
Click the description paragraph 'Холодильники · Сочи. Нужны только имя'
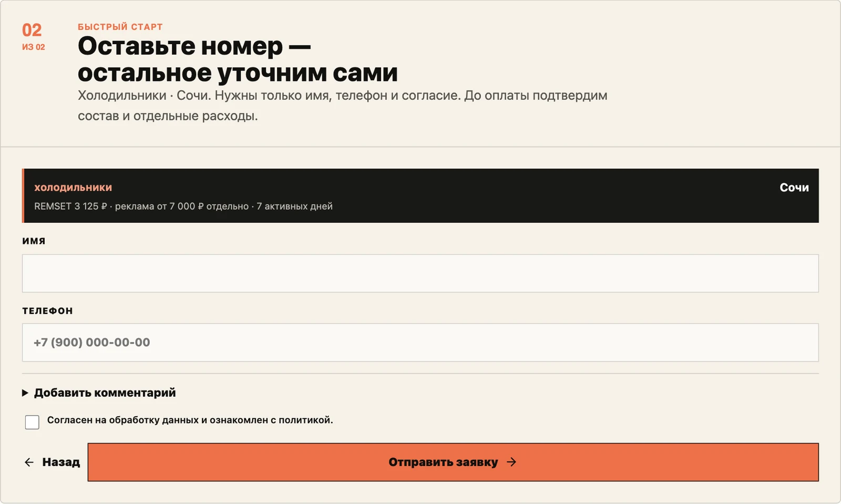click(343, 106)
